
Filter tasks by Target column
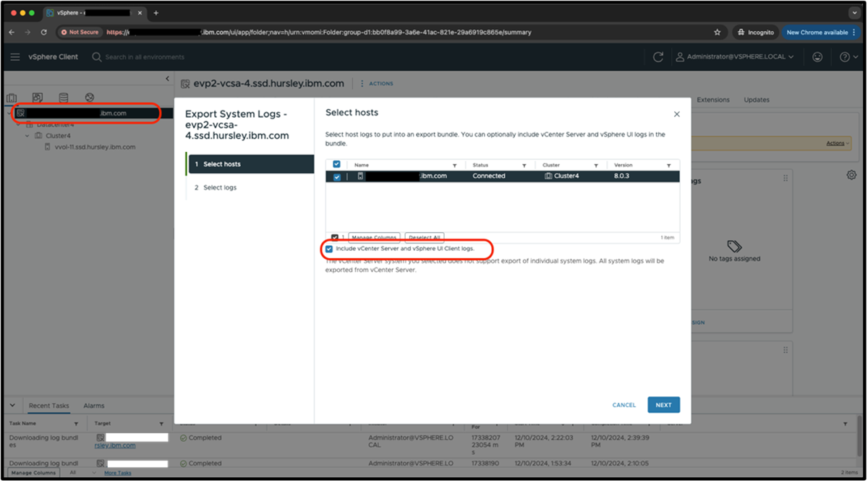point(161,424)
